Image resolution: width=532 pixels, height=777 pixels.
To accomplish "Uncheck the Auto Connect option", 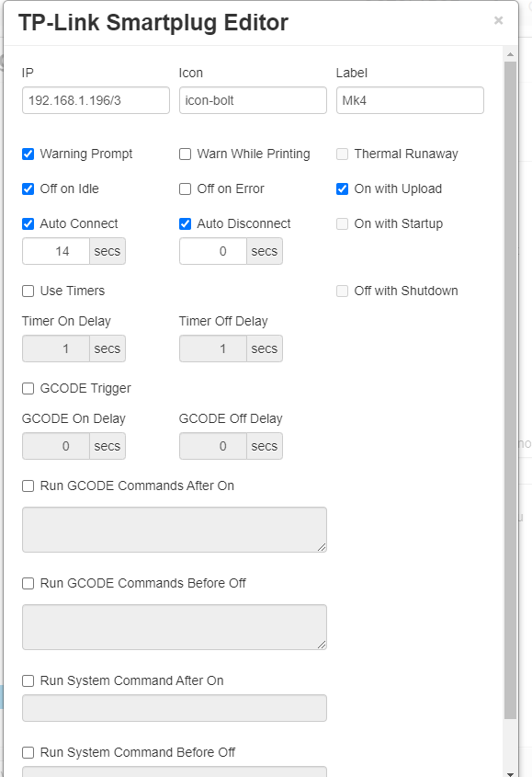I will [x=28, y=223].
